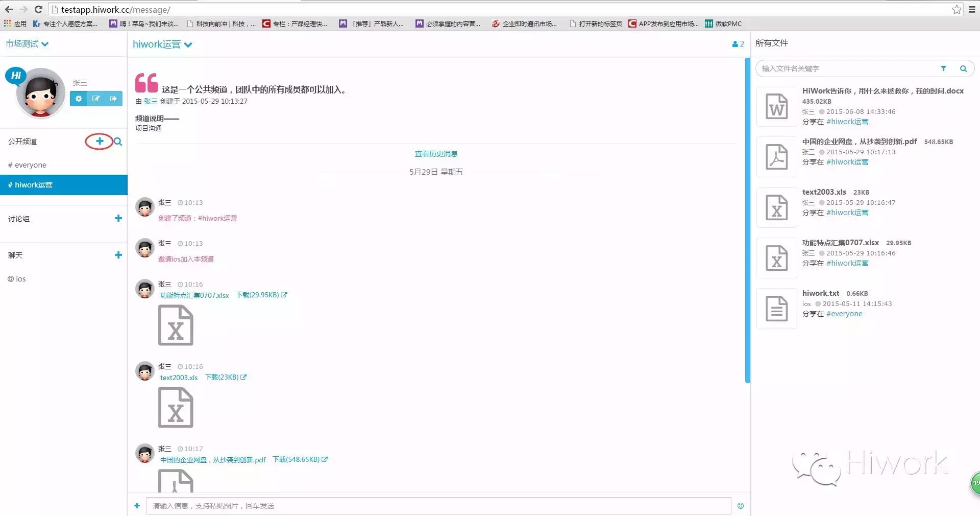Open profile settings gear button
The width and height of the screenshot is (980, 516).
79,99
